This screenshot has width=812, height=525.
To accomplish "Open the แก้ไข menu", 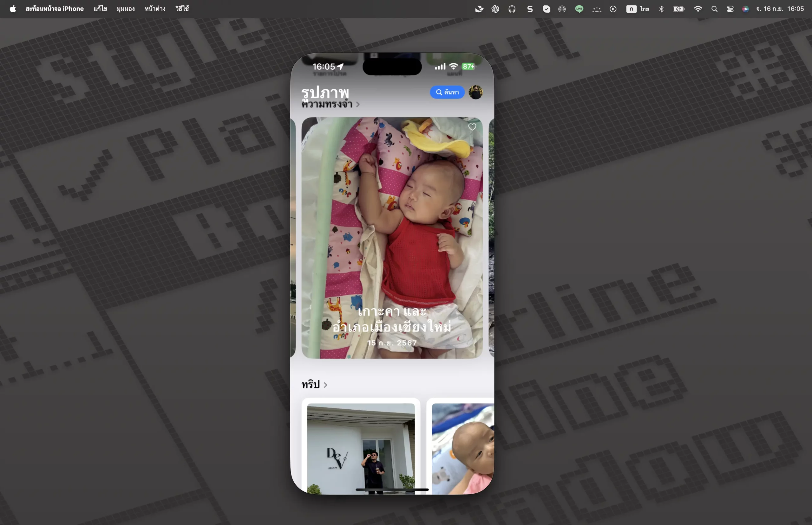I will (100, 9).
